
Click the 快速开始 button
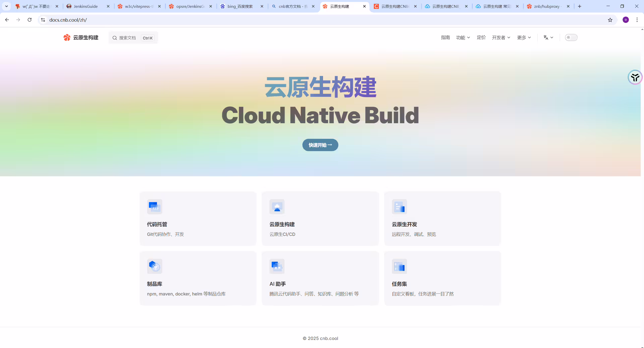pyautogui.click(x=320, y=145)
